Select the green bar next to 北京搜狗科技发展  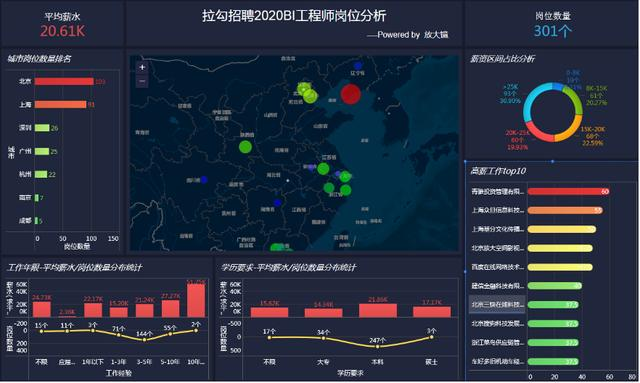click(553, 324)
